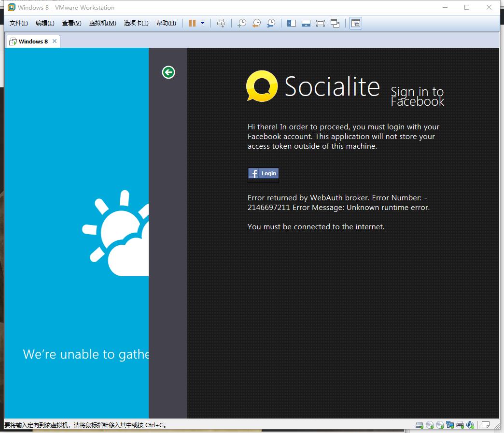Image resolution: width=504 pixels, height=433 pixels.
Task: Maximize the VMware Workstation window
Action: [467, 7]
